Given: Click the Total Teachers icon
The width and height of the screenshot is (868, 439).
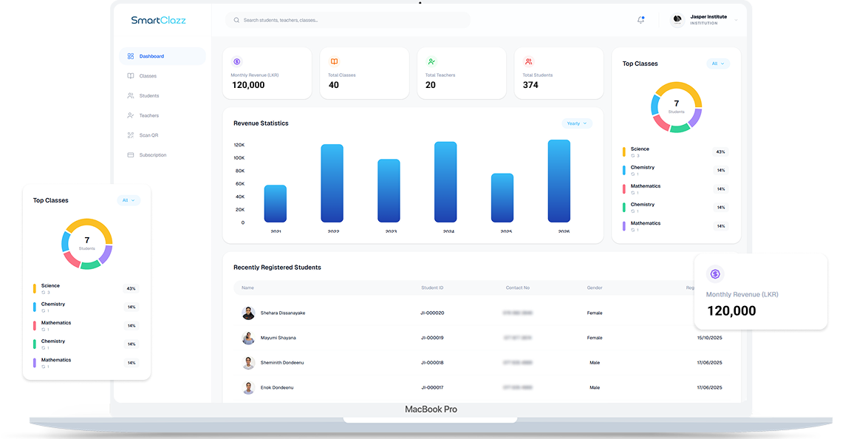Looking at the screenshot, I should [x=431, y=61].
